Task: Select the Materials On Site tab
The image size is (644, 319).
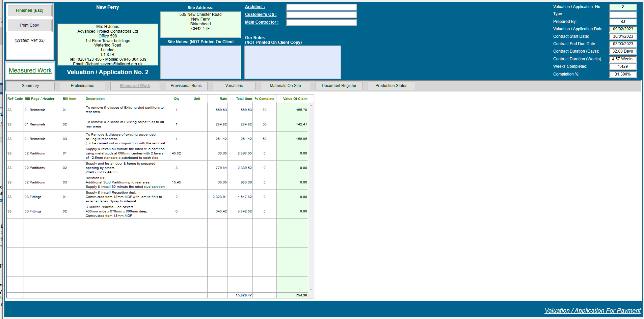Action: (285, 86)
